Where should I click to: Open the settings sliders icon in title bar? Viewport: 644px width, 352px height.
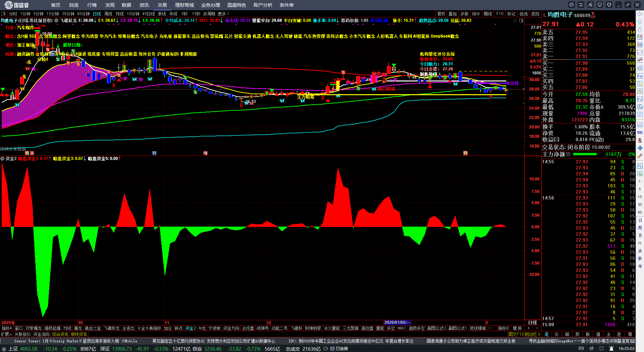click(581, 5)
